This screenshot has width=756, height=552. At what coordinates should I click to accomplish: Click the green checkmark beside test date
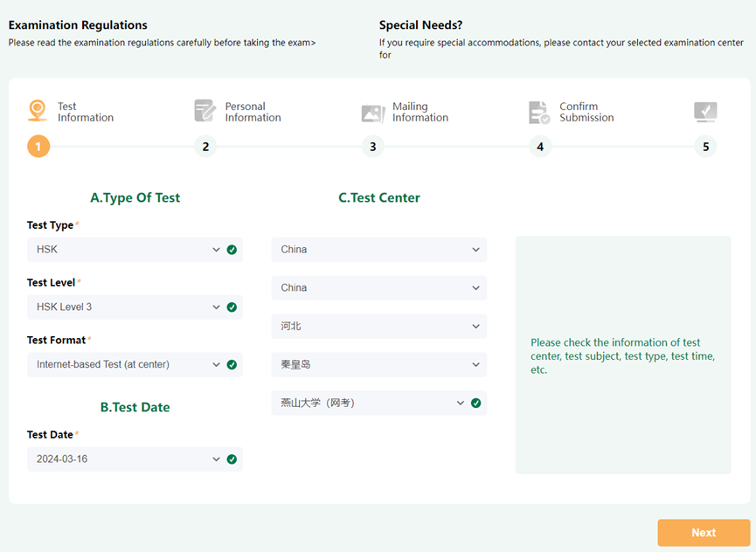click(x=232, y=459)
